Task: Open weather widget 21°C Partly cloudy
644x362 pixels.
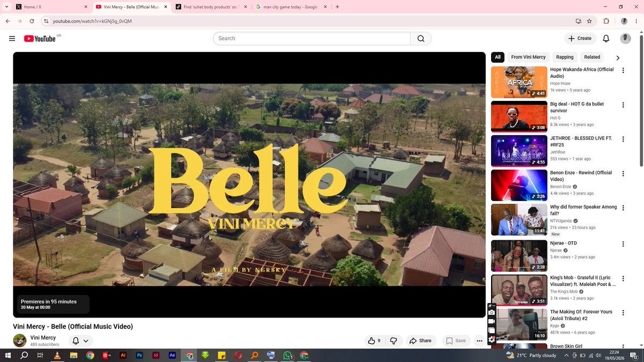Action: [x=531, y=355]
